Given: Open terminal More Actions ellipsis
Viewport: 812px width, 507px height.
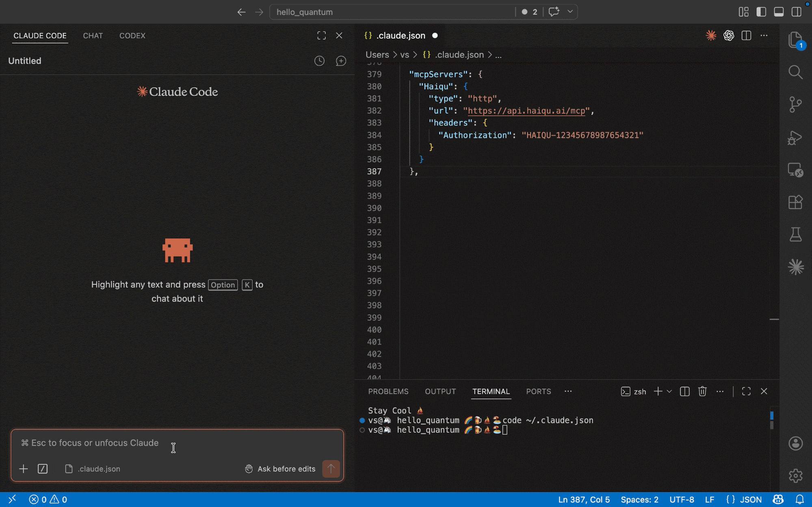Looking at the screenshot, I should coord(720,391).
